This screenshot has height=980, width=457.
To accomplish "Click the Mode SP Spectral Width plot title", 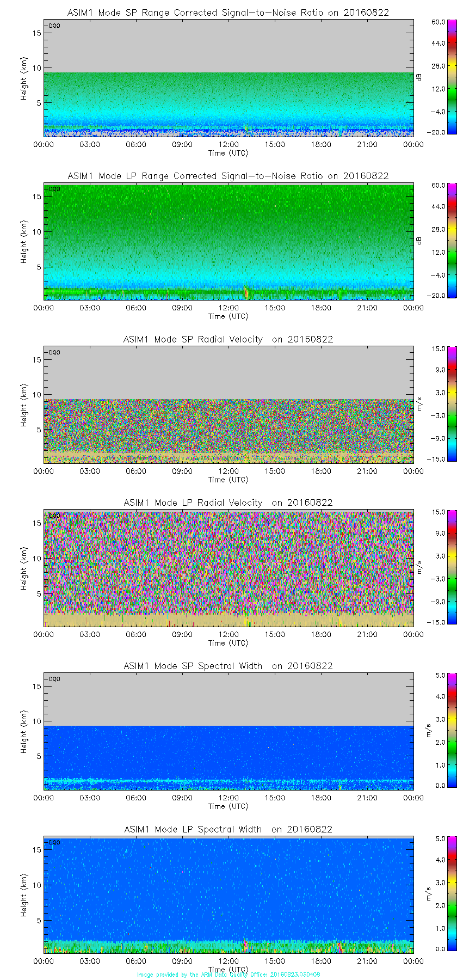I will tap(228, 666).
